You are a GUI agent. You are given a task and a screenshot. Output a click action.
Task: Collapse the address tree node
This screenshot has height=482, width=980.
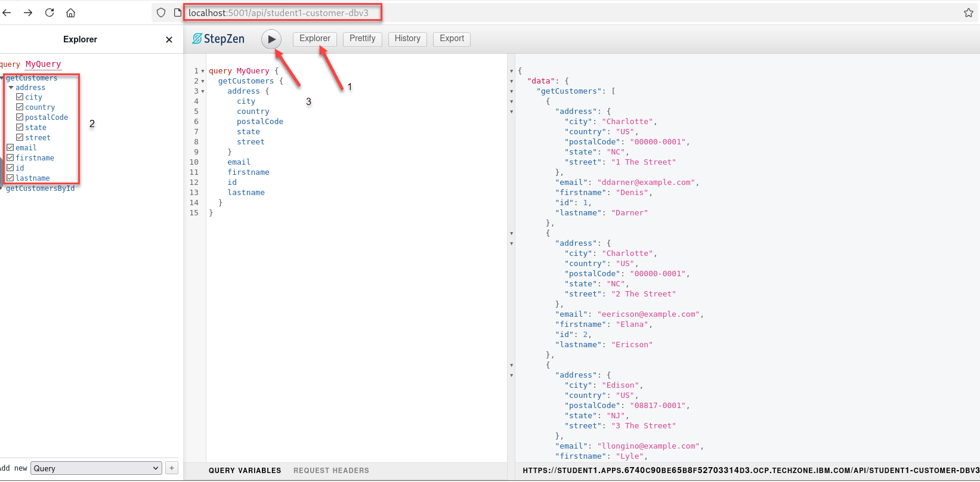pos(11,87)
